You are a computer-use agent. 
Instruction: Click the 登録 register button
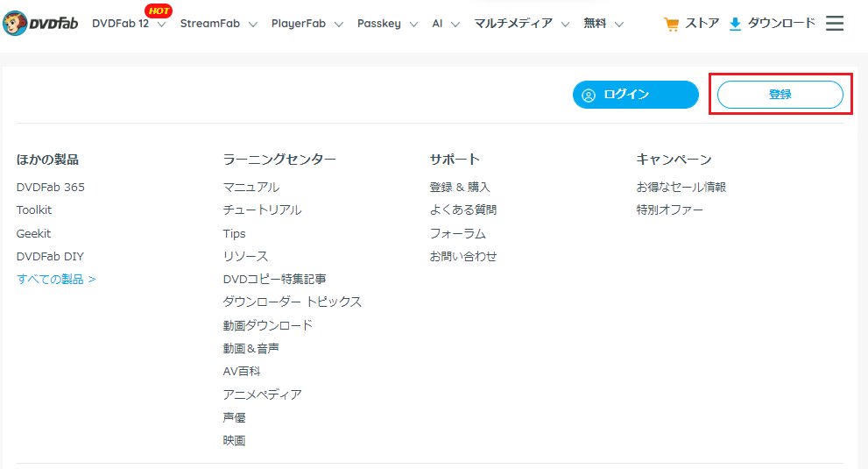click(x=780, y=95)
